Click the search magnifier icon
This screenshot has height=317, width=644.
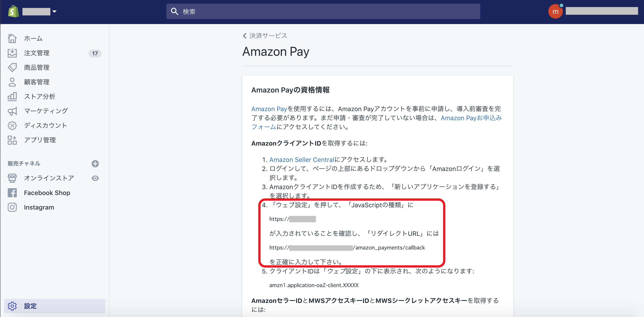click(x=174, y=12)
